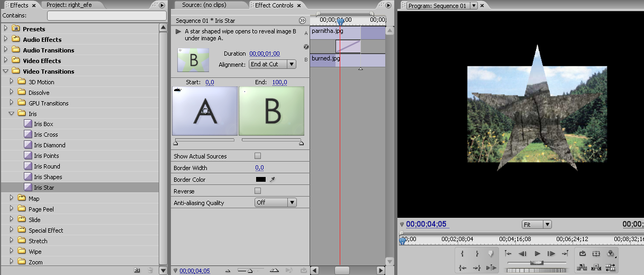Toggle the Loop playback icon
The image size is (644, 275).
[583, 253]
